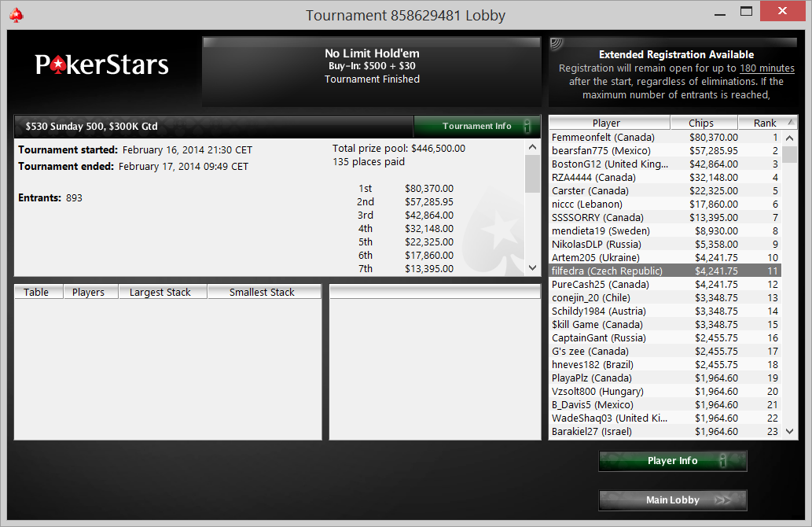Return to the Main Lobby
The width and height of the screenshot is (812, 527).
[x=673, y=500]
